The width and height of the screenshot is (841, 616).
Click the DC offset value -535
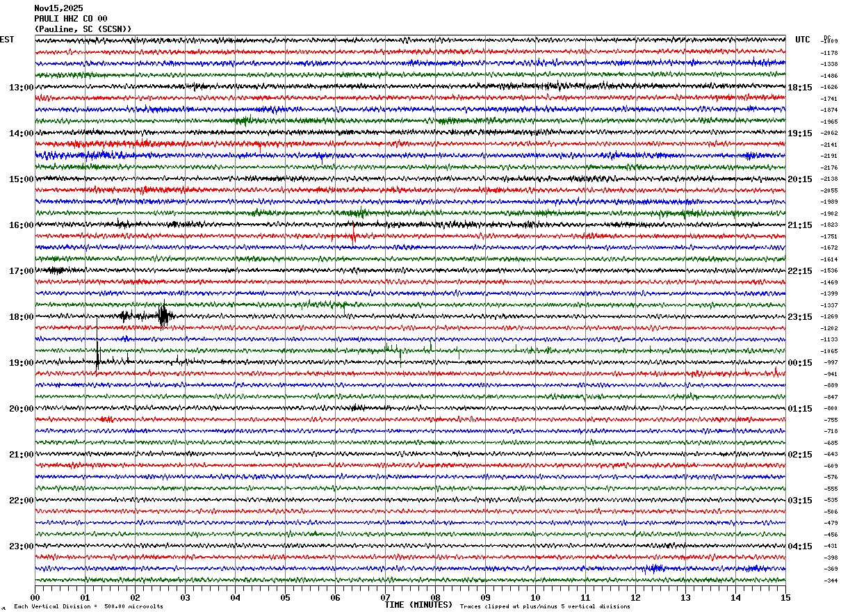831,500
